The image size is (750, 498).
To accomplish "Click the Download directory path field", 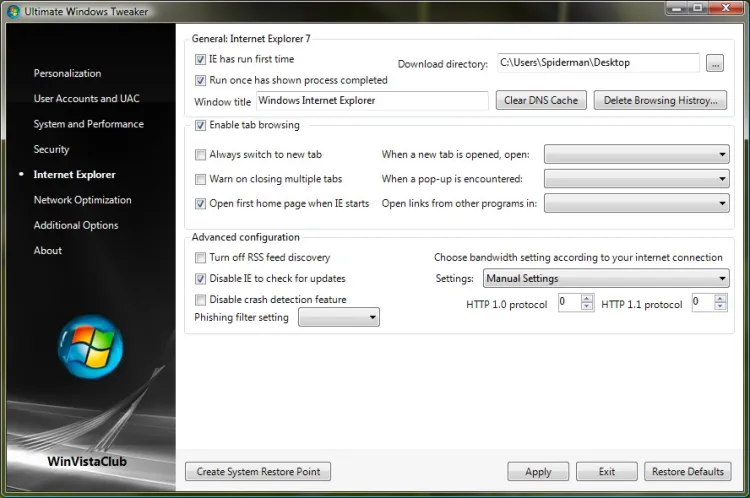I will [x=598, y=63].
